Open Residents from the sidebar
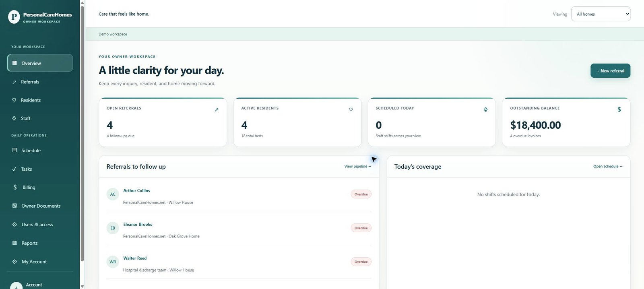This screenshot has height=289, width=644. pyautogui.click(x=40, y=100)
